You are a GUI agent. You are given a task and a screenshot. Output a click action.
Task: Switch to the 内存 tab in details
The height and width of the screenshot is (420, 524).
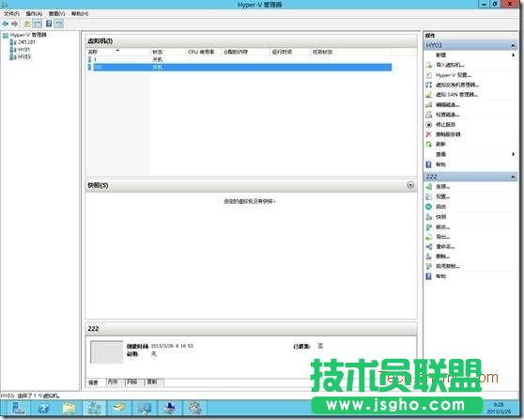(x=114, y=381)
